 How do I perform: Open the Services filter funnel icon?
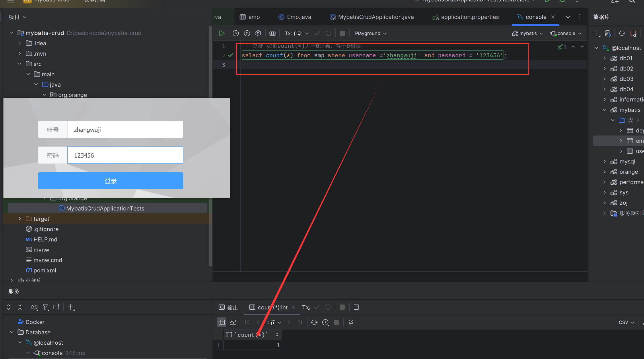click(46, 307)
